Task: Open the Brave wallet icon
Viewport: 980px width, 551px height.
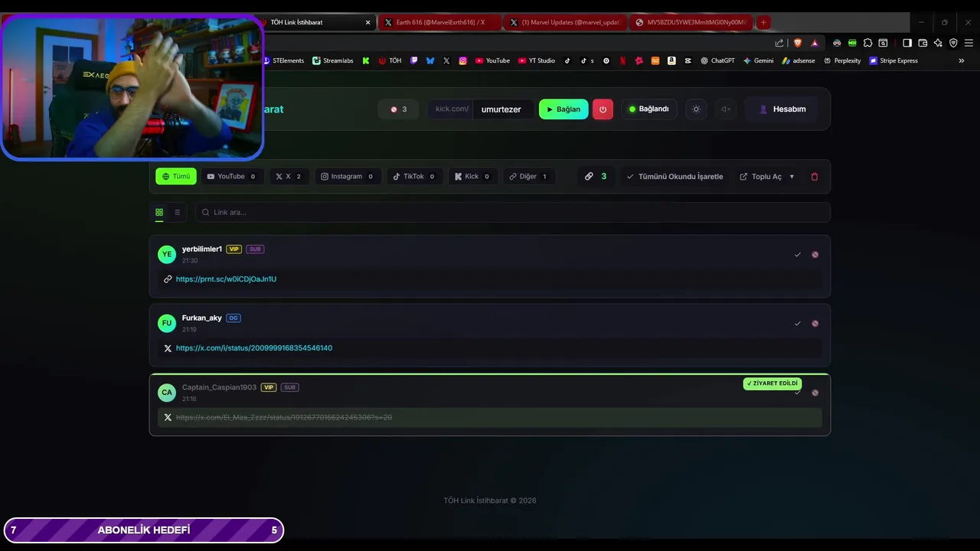Action: point(923,43)
